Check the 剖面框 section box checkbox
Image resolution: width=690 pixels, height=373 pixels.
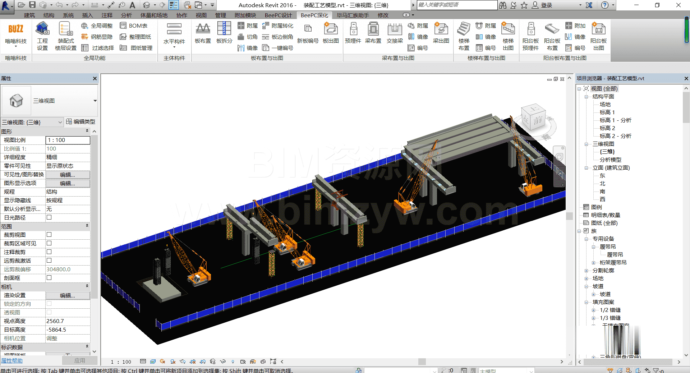point(49,278)
